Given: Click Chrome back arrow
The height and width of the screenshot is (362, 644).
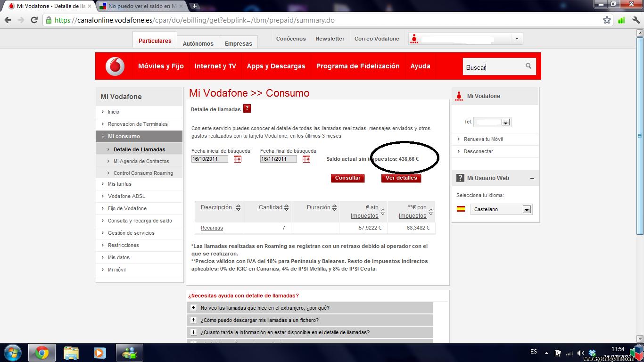Looking at the screenshot, I should tap(8, 20).
